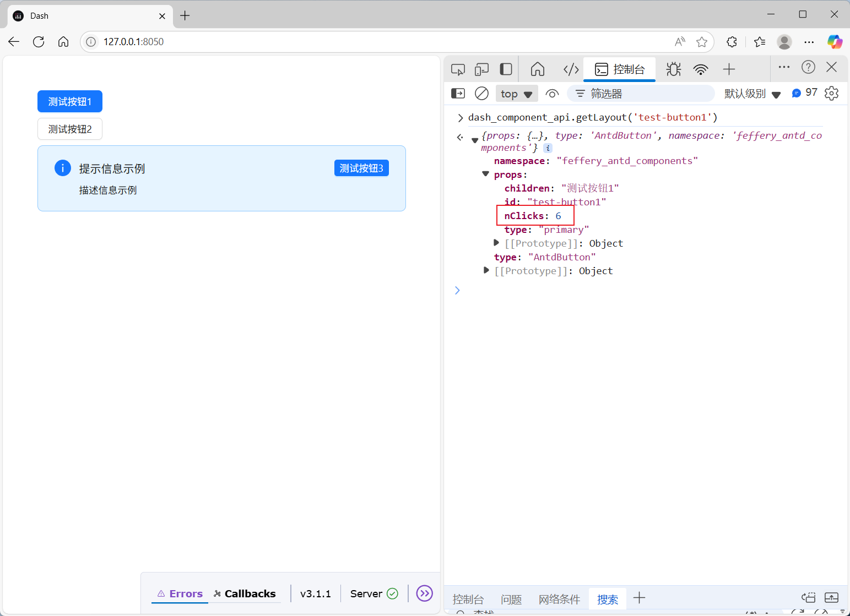This screenshot has width=850, height=616.
Task: Expand the inner [[Prototype]] under props
Action: click(x=496, y=243)
